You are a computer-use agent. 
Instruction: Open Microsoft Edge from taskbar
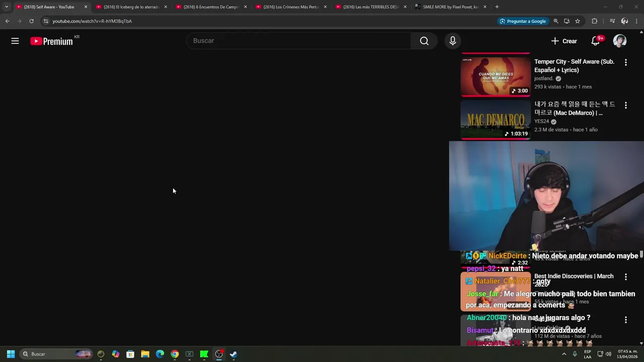click(160, 354)
